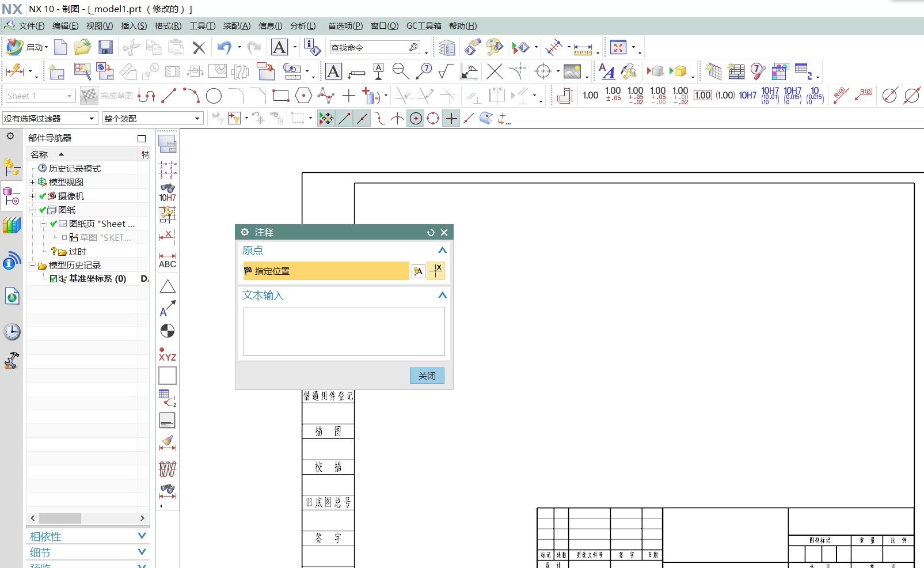924x568 pixels.
Task: Click the magnifier Zoom icon in toolbar
Action: (x=401, y=71)
